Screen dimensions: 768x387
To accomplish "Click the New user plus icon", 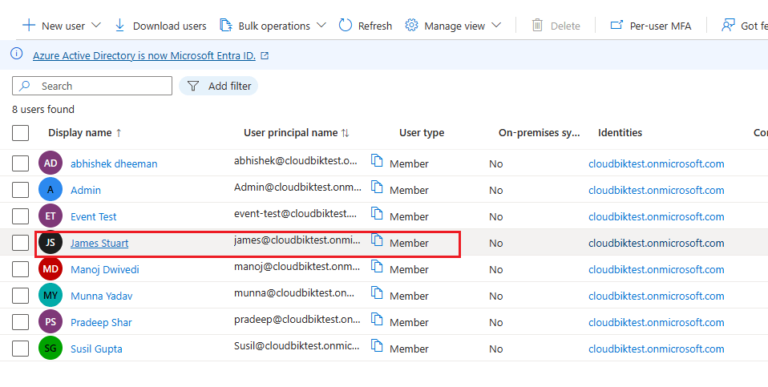I will pos(29,25).
